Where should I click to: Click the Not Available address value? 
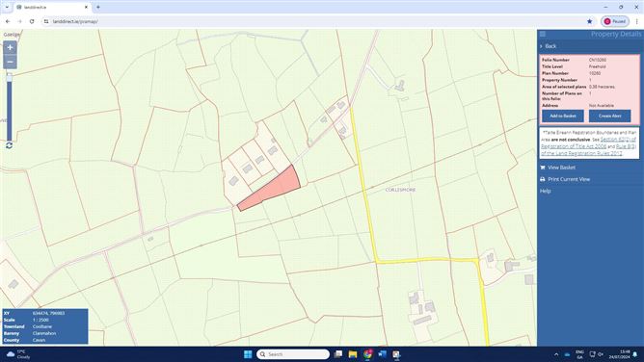tap(602, 105)
